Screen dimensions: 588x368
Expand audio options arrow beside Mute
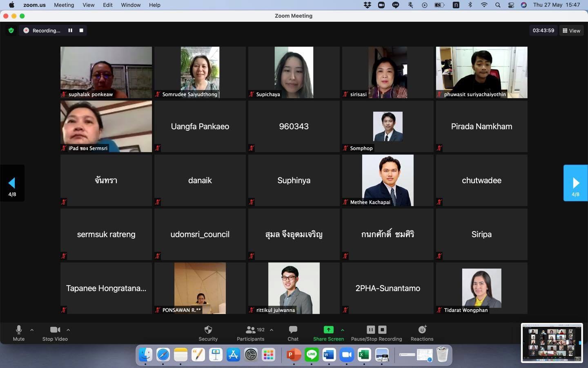[x=32, y=330]
